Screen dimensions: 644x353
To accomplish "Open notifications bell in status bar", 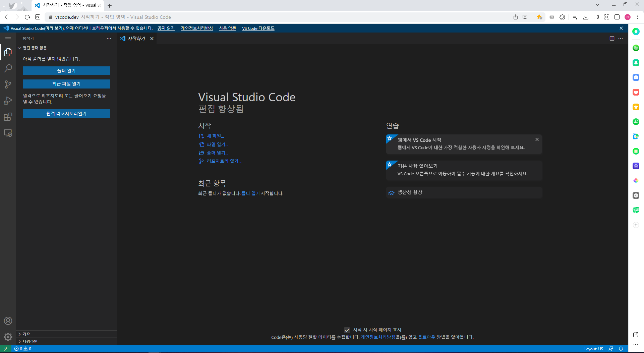I will pos(621,349).
